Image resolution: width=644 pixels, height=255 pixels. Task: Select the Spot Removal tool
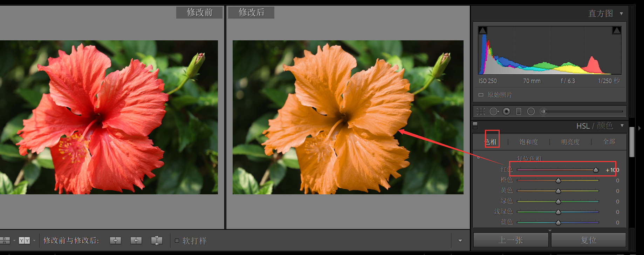click(x=494, y=112)
